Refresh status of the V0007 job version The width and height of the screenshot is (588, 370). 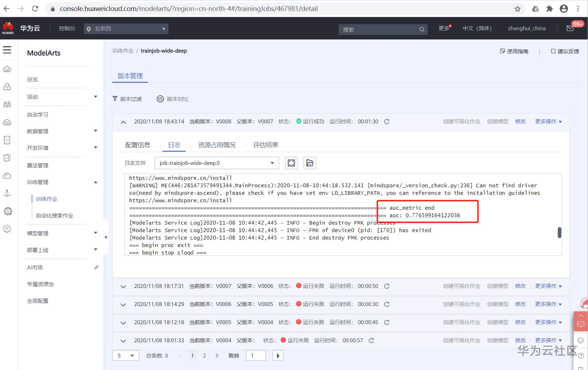click(387, 286)
